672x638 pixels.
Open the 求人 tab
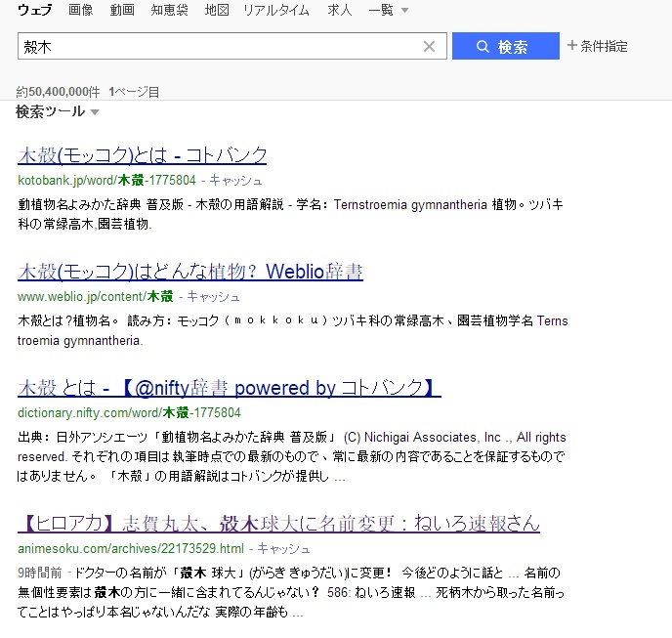point(340,10)
